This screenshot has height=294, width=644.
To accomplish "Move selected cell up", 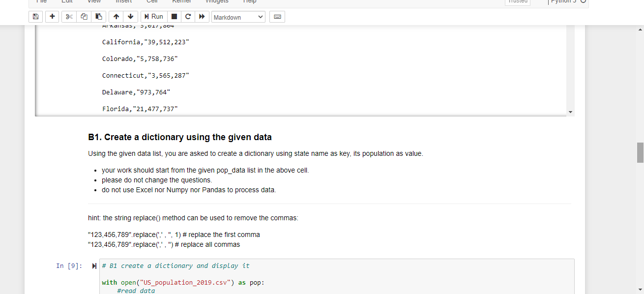I will 116,16.
